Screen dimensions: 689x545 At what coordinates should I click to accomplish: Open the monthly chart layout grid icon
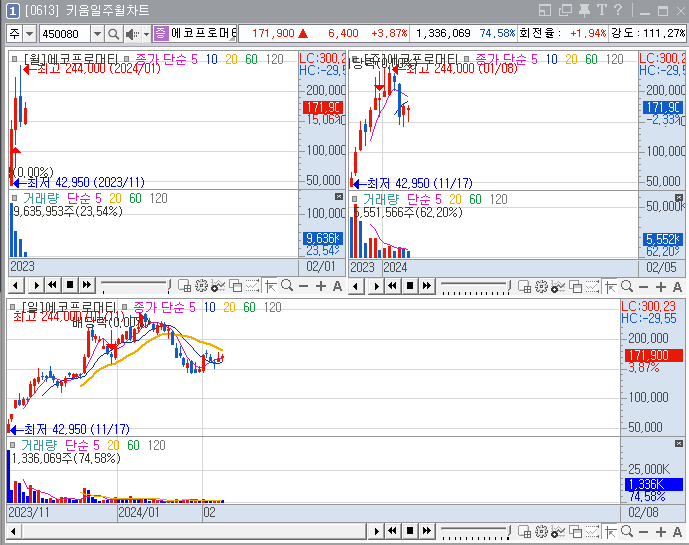[185, 286]
